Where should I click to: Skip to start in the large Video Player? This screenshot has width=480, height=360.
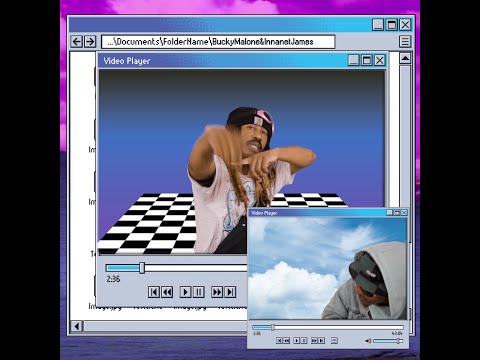click(x=154, y=292)
